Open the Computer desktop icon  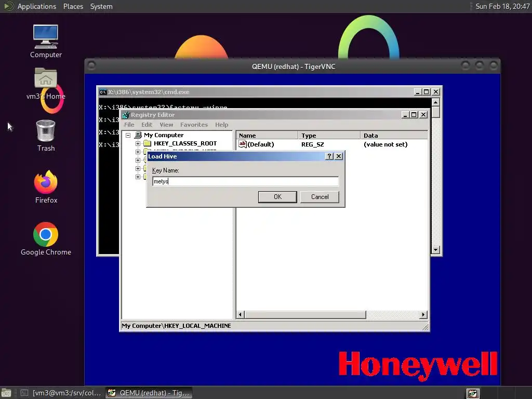46,36
